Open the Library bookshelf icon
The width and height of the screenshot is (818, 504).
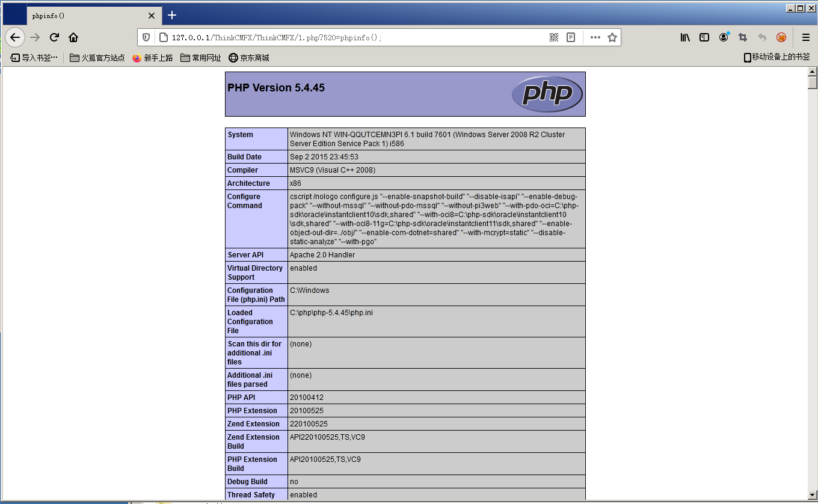coord(685,37)
